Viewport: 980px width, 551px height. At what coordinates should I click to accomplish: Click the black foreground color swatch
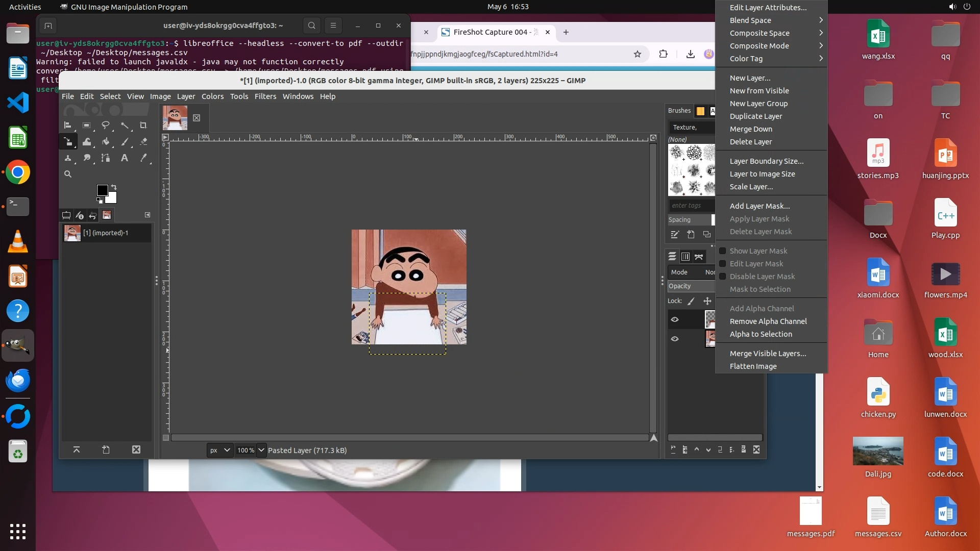click(102, 190)
